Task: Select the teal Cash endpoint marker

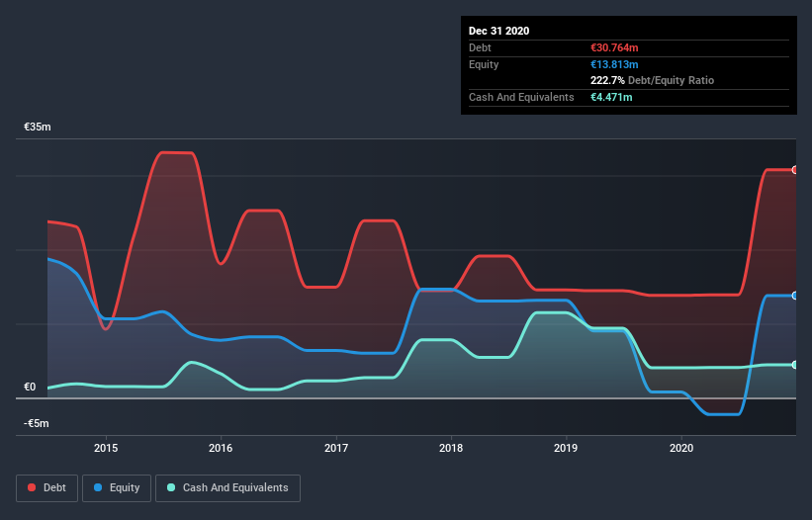Action: pyautogui.click(x=794, y=365)
